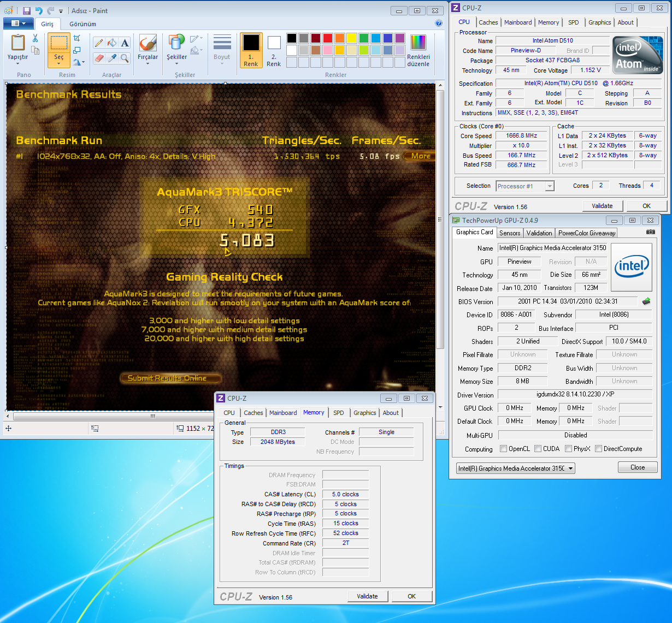Expand the Seç selection options arrow
Viewport: 672px width, 623px height.
pyautogui.click(x=58, y=64)
